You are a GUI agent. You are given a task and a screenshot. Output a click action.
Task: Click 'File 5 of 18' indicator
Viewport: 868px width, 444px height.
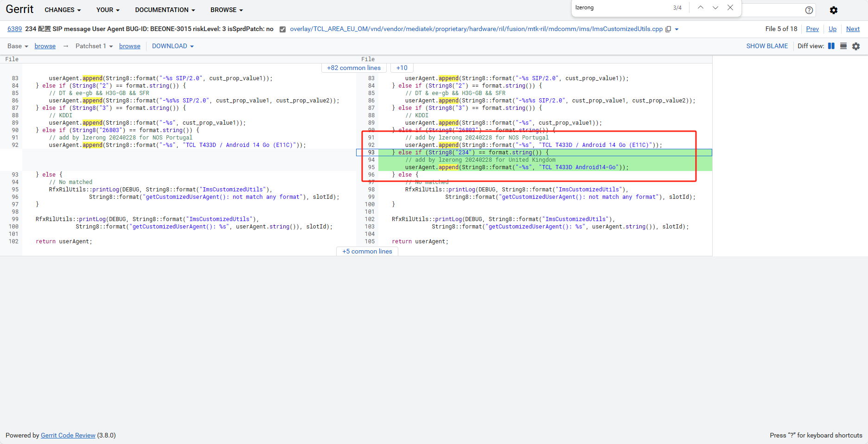click(781, 29)
